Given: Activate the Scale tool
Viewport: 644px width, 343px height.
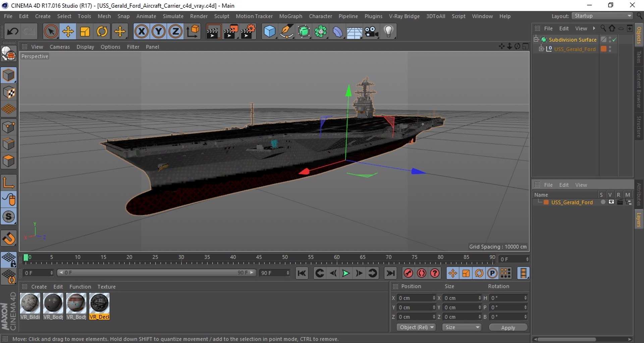Looking at the screenshot, I should pyautogui.click(x=85, y=32).
